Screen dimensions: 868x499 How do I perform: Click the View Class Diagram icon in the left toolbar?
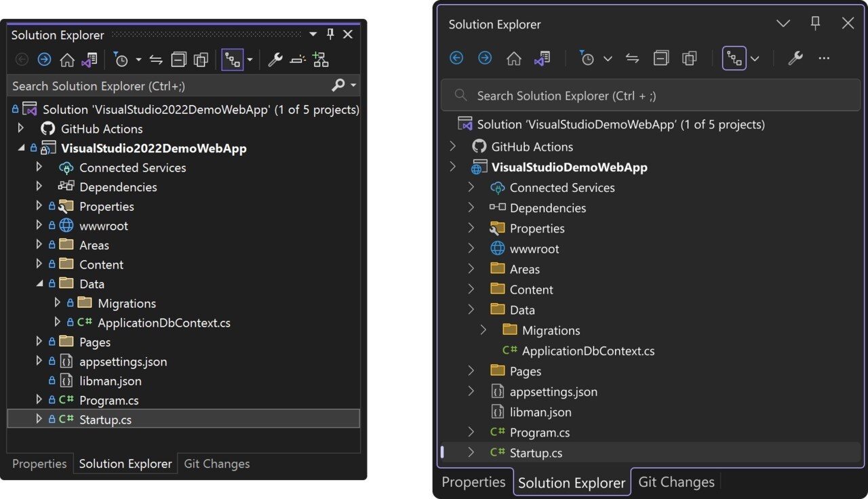click(x=321, y=60)
